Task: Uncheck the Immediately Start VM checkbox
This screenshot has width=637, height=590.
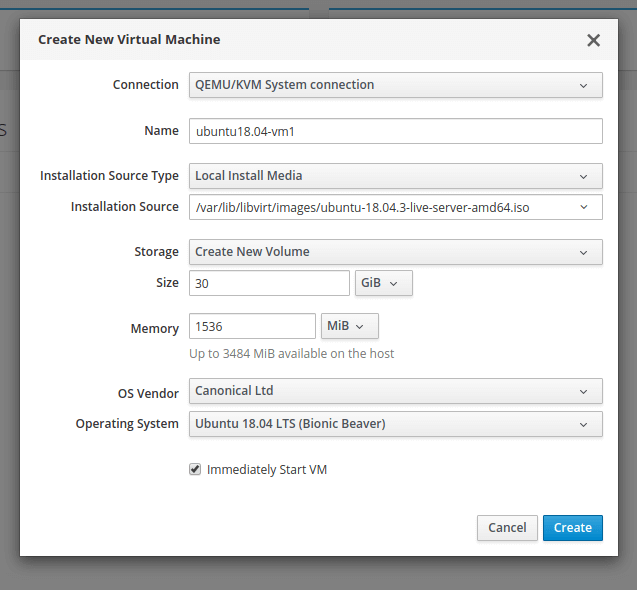Action: point(195,469)
